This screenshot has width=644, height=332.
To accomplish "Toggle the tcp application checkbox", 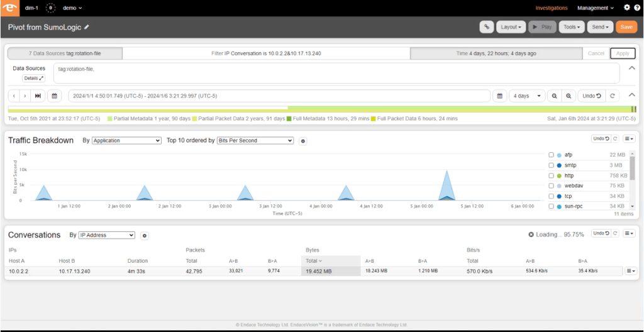I will 551,196.
